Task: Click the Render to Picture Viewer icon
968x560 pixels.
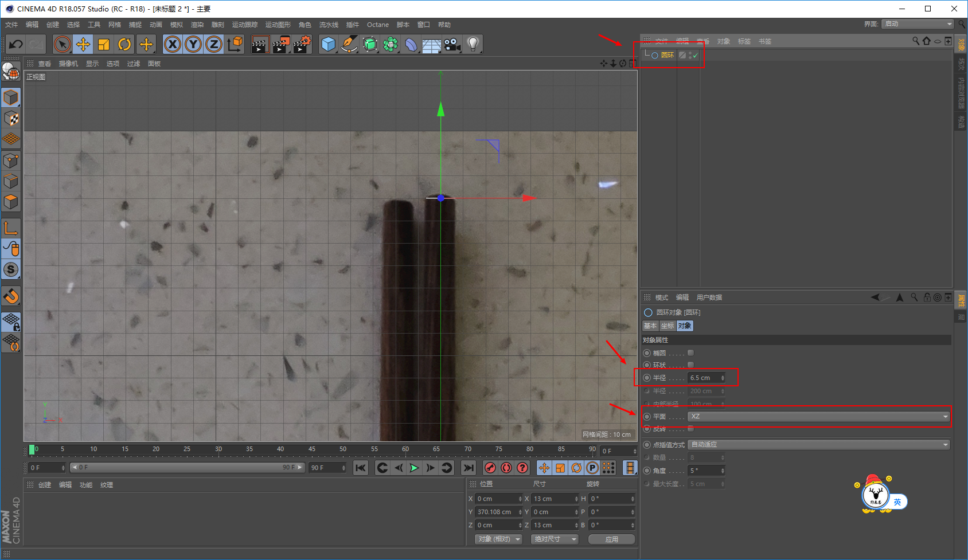Action: (x=280, y=44)
